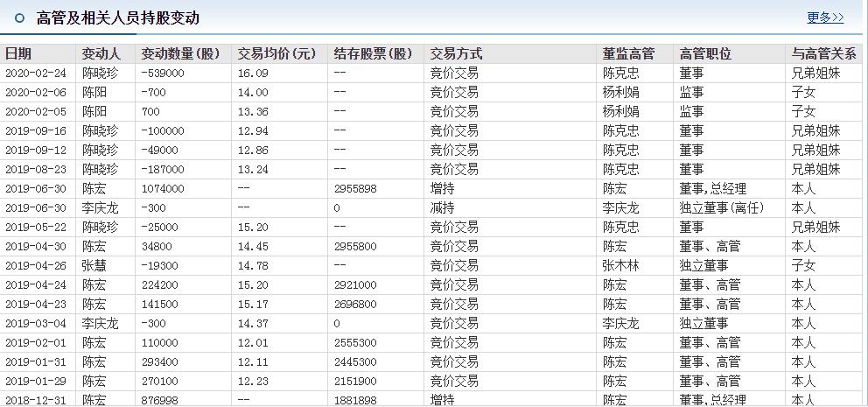Click the remaining shares value 2955800

click(355, 247)
